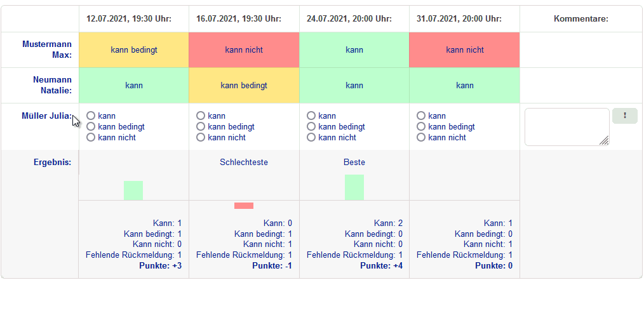644x313 pixels.
Task: Click the red result bar under 'Schlechteste'
Action: (244, 206)
